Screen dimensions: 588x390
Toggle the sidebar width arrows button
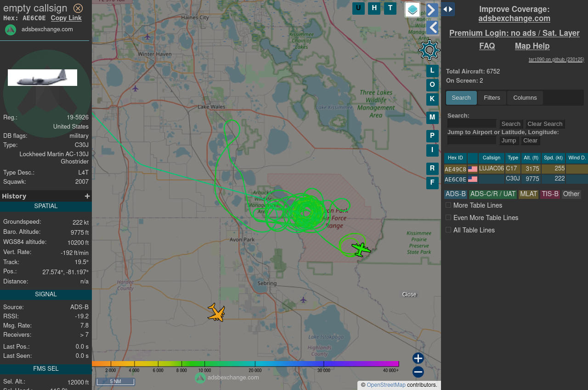click(448, 9)
